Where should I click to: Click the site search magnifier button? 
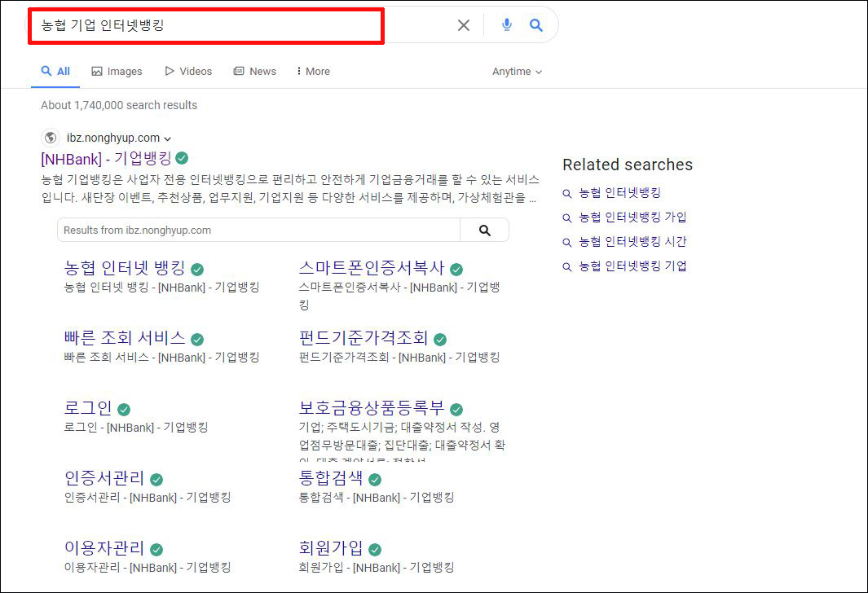pyautogui.click(x=484, y=231)
